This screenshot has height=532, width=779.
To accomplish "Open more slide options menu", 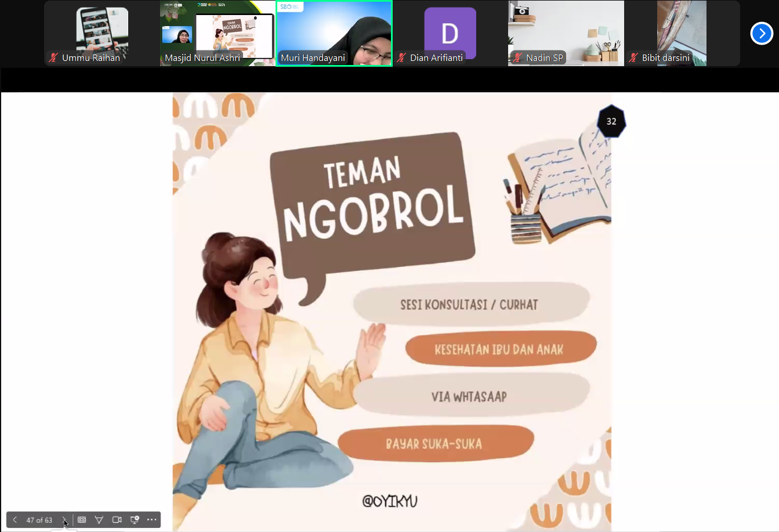I will (152, 520).
